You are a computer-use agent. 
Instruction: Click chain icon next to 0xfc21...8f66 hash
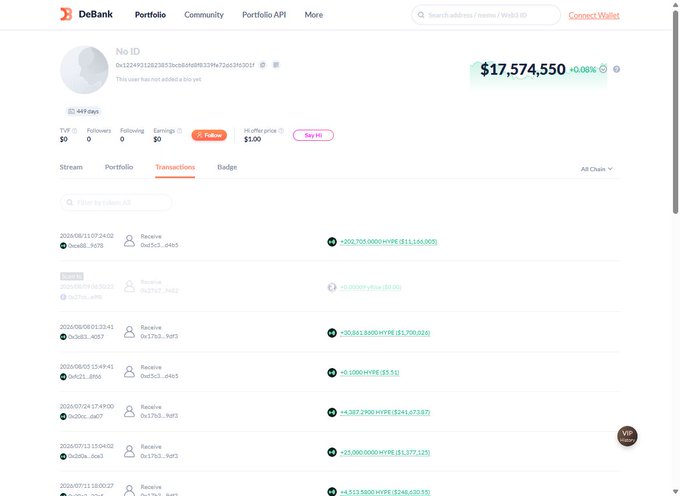(x=63, y=377)
